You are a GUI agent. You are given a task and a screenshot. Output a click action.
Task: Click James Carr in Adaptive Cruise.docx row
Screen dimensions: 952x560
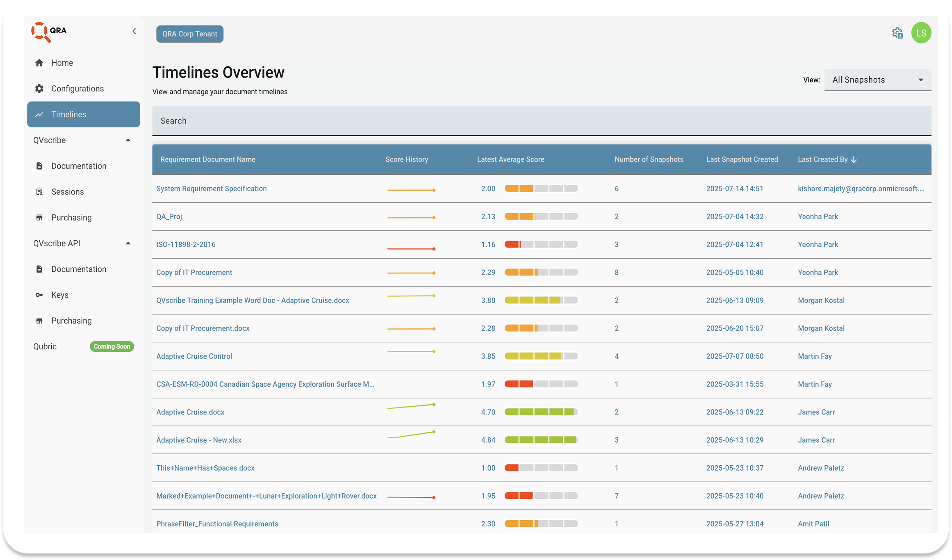click(816, 412)
